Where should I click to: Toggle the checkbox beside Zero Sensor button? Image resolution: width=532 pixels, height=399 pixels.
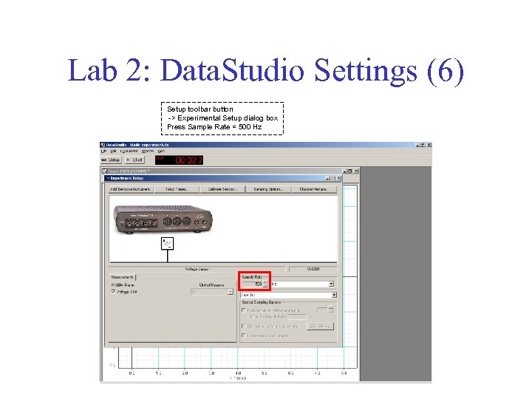point(243,326)
